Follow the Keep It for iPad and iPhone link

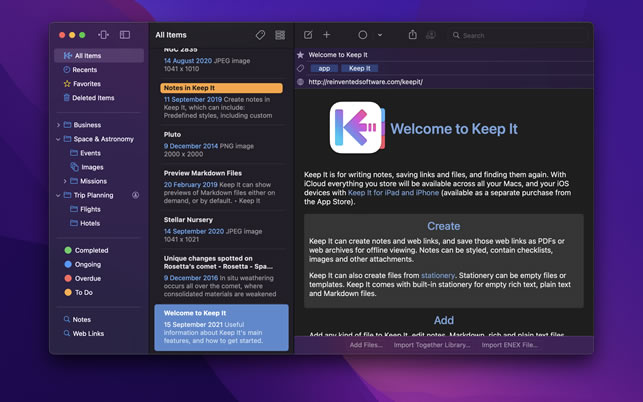click(x=393, y=193)
